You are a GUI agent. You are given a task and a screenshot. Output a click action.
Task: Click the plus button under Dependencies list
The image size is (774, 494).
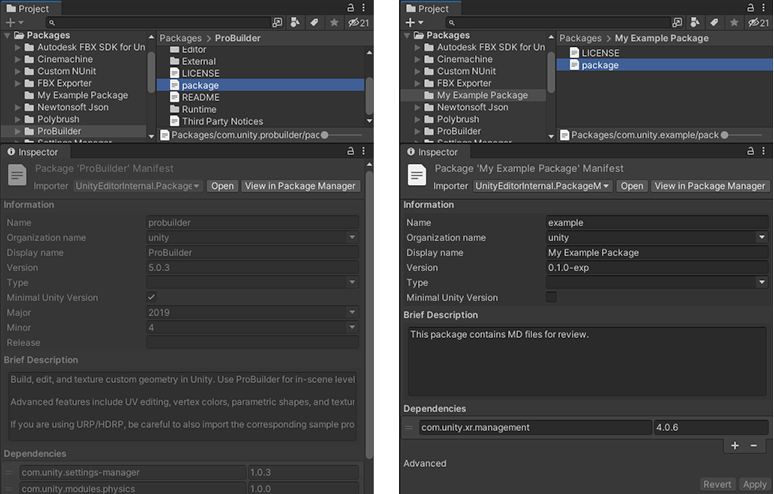(735, 445)
